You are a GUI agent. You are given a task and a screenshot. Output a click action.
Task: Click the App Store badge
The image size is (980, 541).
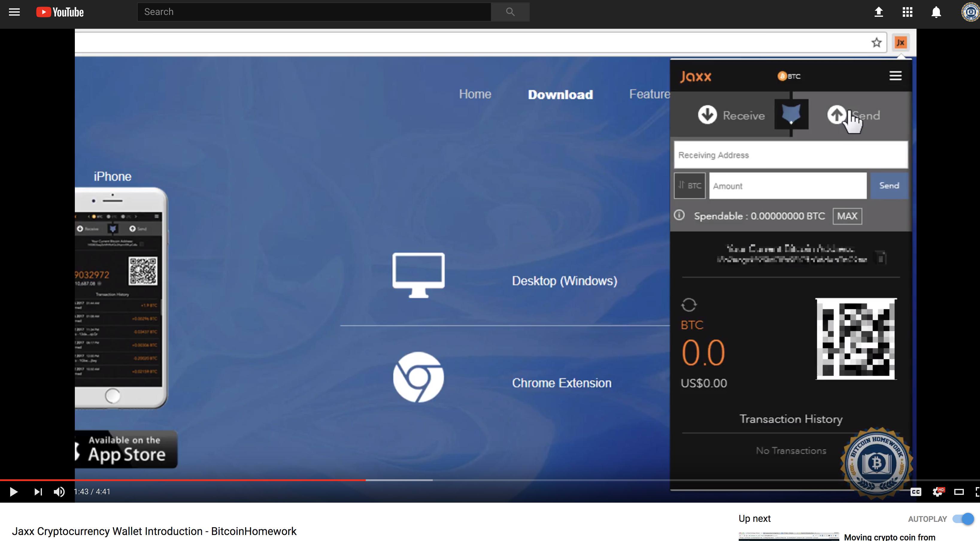coord(126,449)
